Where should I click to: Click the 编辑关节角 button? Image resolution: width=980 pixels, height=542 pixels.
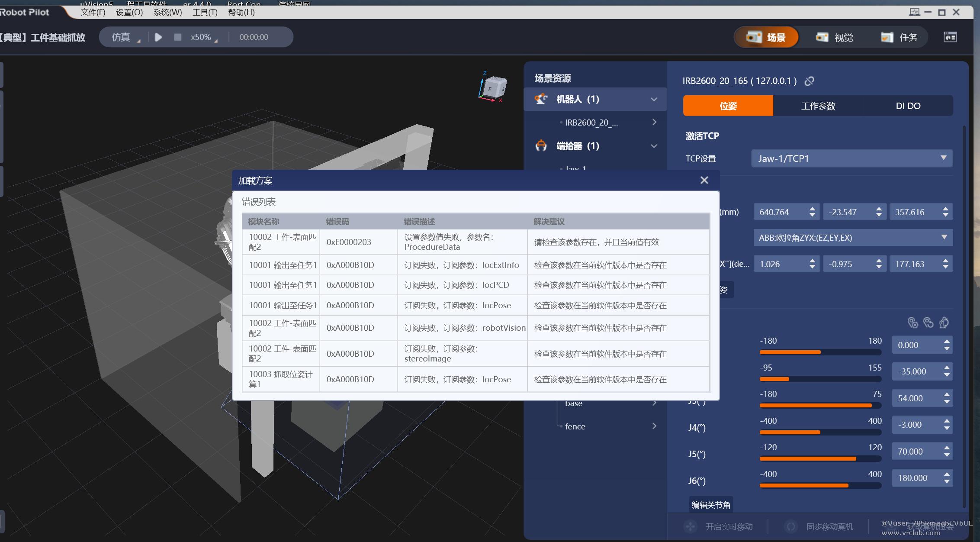pyautogui.click(x=710, y=505)
